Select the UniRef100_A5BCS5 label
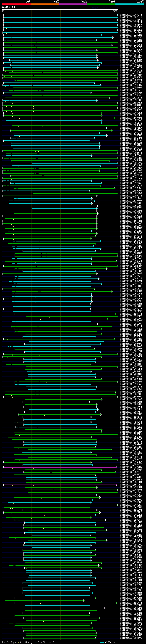 [x=131, y=565]
